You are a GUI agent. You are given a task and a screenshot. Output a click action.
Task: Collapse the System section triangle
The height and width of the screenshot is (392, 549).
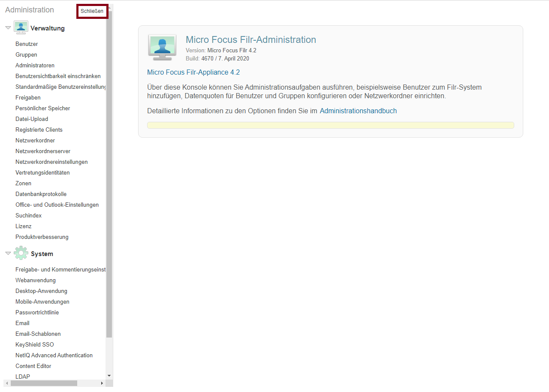tap(8, 253)
